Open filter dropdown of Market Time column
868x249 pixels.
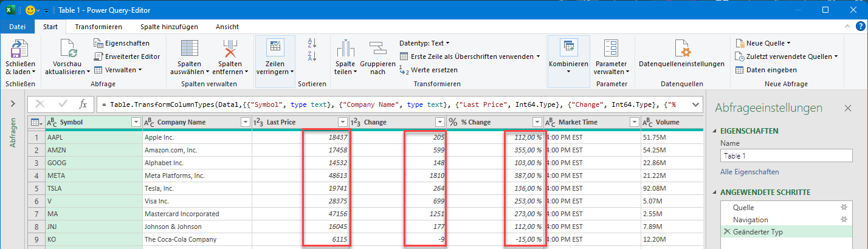(635, 123)
